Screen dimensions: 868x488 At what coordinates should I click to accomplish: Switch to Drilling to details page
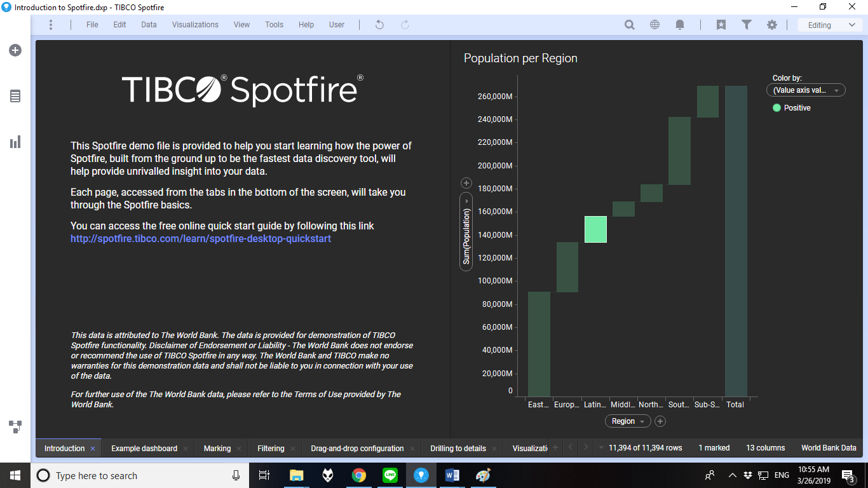(458, 449)
